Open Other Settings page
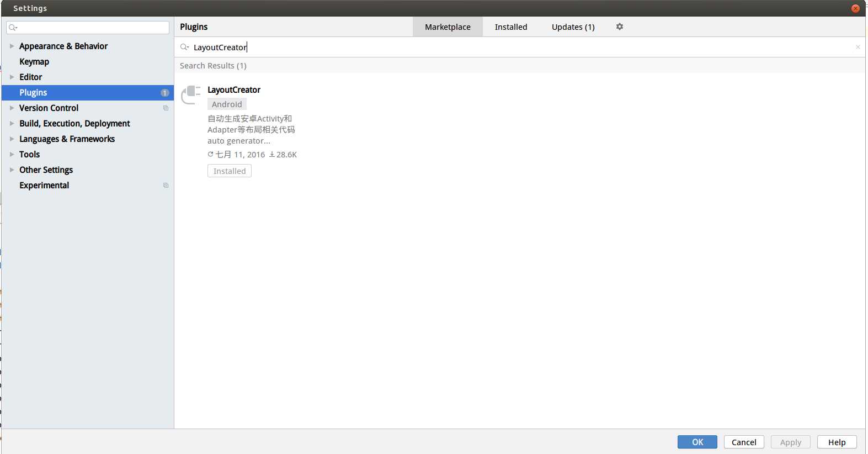Image resolution: width=868 pixels, height=454 pixels. coord(46,170)
